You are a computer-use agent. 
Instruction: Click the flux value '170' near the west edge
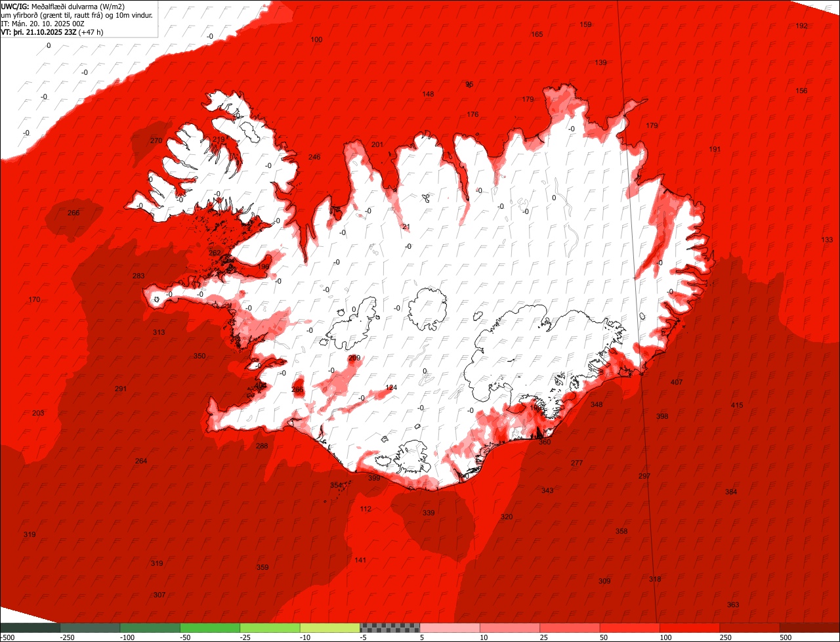coord(34,300)
